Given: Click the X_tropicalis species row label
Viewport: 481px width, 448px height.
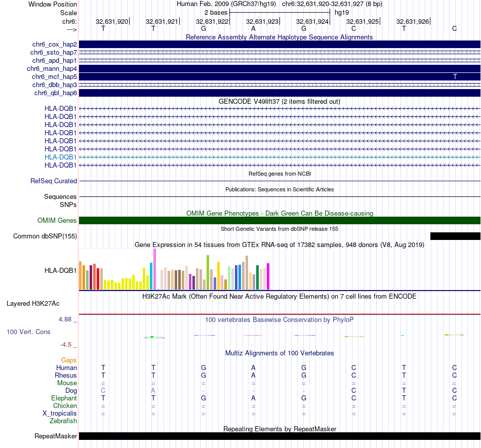Looking at the screenshot, I should pyautogui.click(x=60, y=414).
